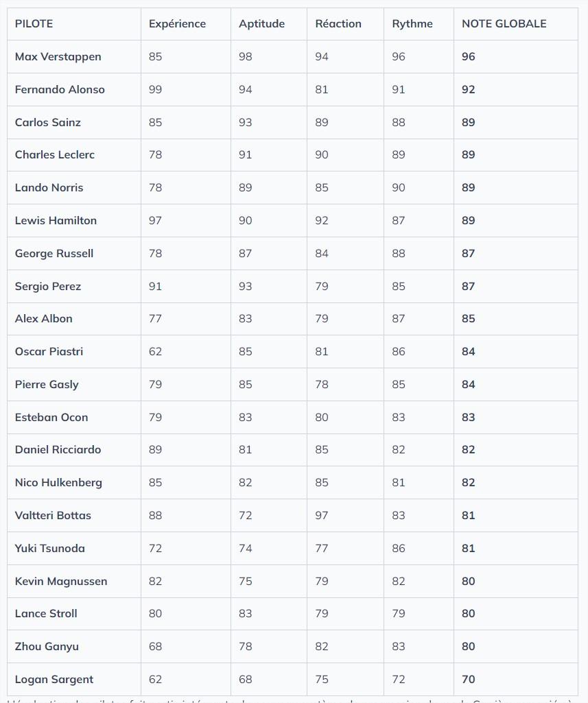The height and width of the screenshot is (703, 588).
Task: Select the Max Verstappen name cell
Action: pos(58,57)
